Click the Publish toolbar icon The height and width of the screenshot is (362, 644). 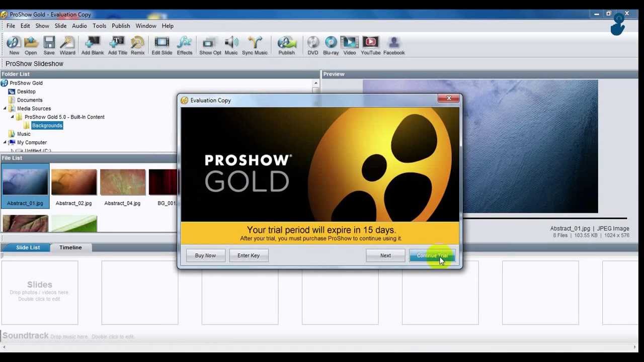(x=286, y=46)
